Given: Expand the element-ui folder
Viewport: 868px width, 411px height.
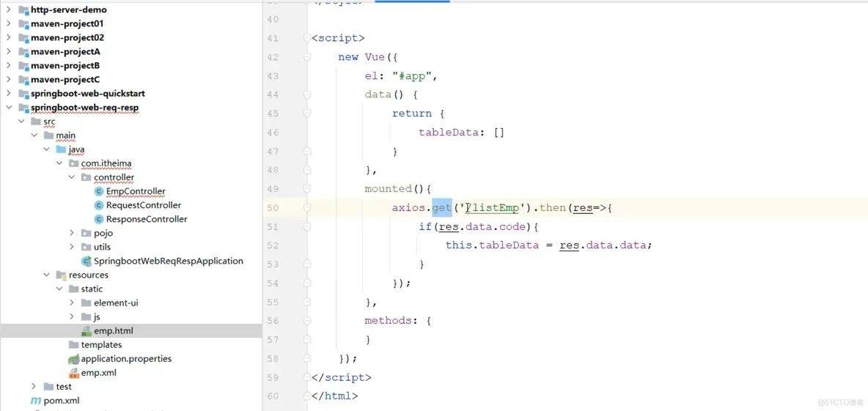Looking at the screenshot, I should [x=71, y=303].
